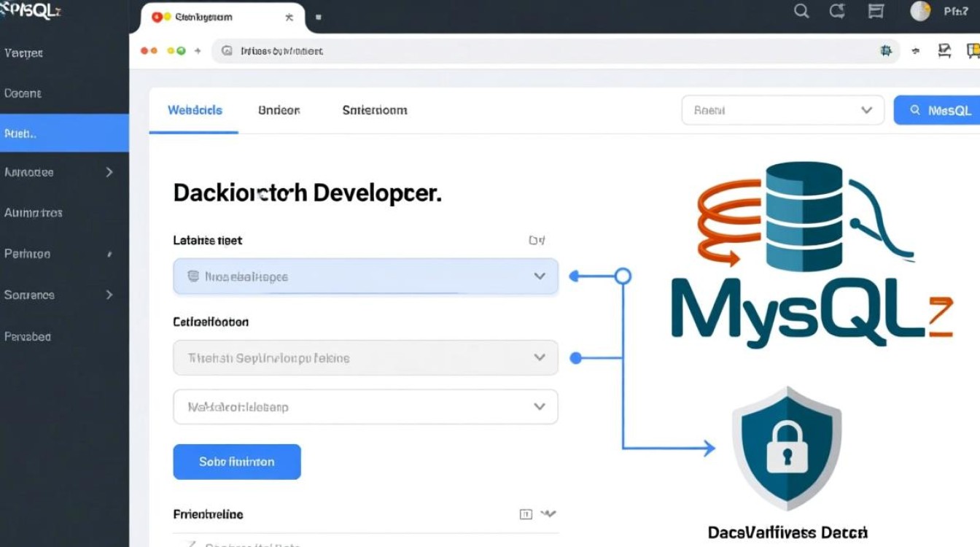Expand the Aumoece sidebar item arrow

(109, 172)
